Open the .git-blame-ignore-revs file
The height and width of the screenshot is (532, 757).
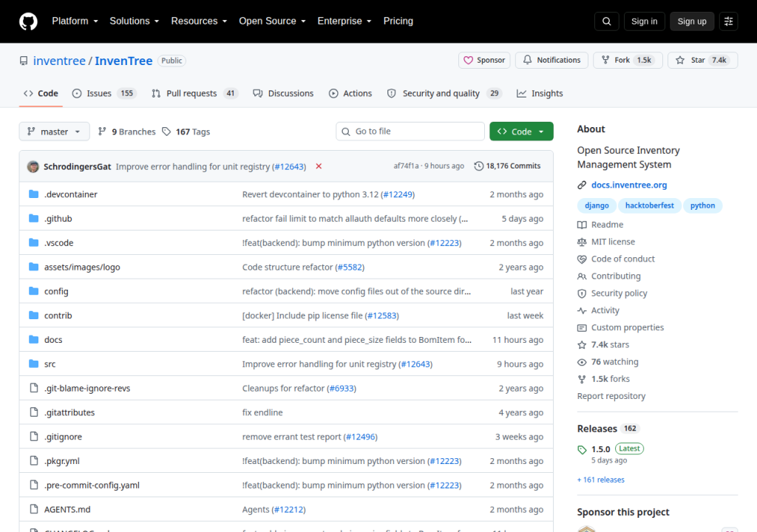(x=87, y=388)
